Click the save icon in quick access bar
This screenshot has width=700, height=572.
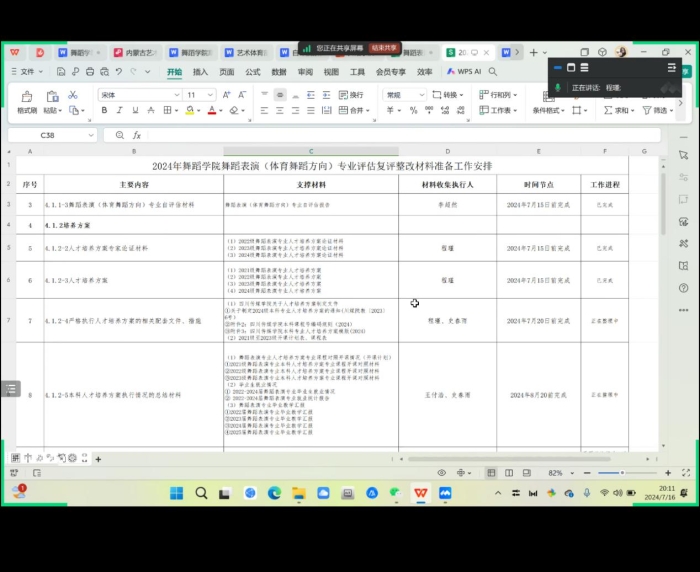(x=61, y=72)
